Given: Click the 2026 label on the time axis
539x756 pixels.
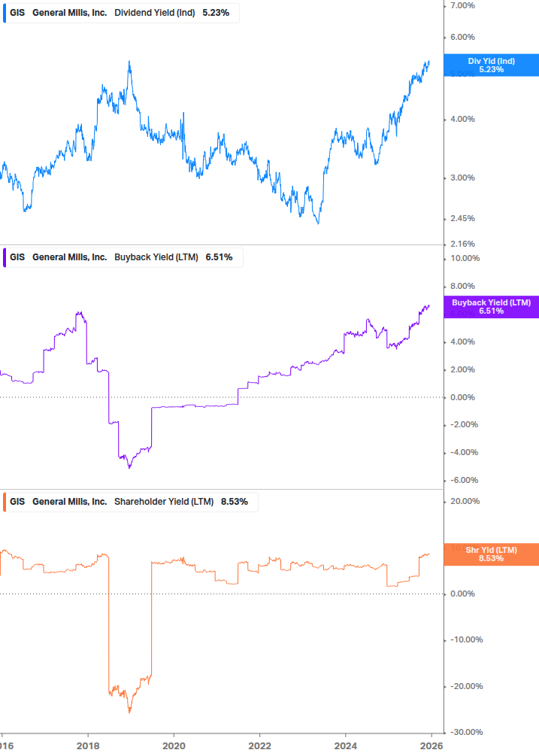Looking at the screenshot, I should tap(432, 746).
